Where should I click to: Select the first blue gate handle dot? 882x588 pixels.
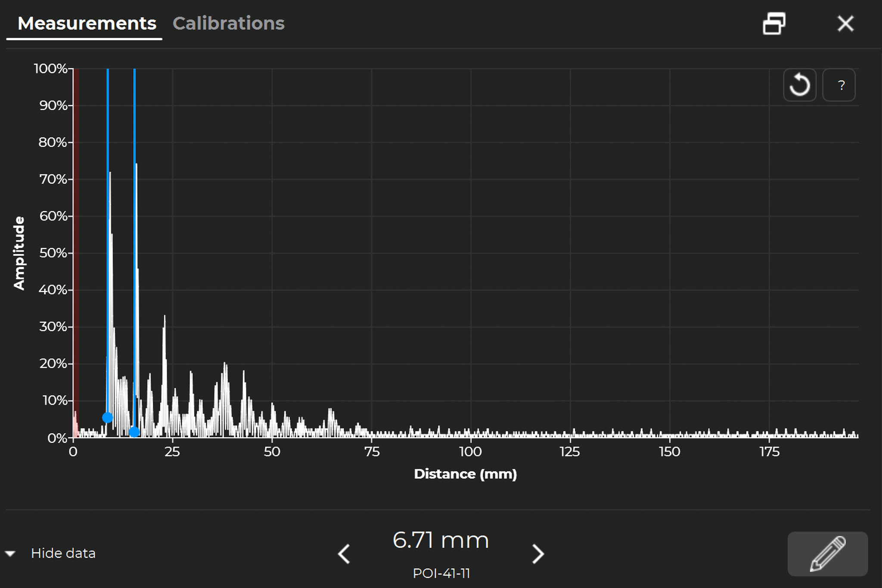click(x=108, y=417)
